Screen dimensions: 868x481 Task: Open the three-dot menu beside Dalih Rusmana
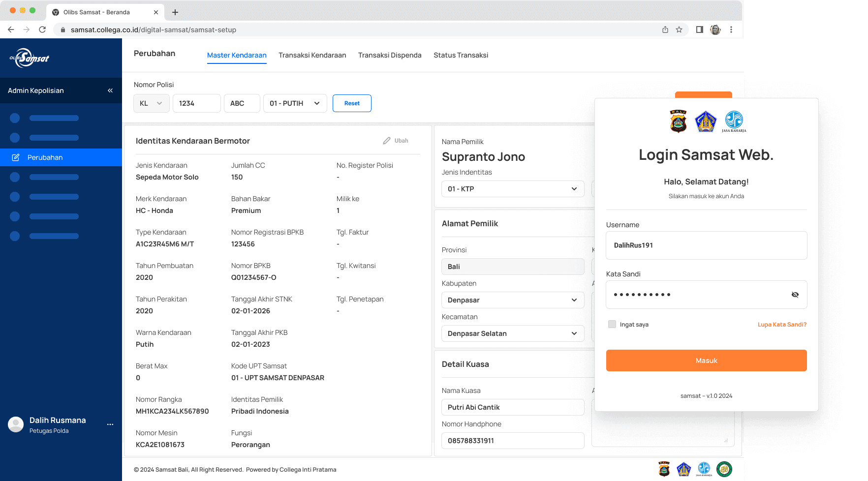click(x=110, y=424)
